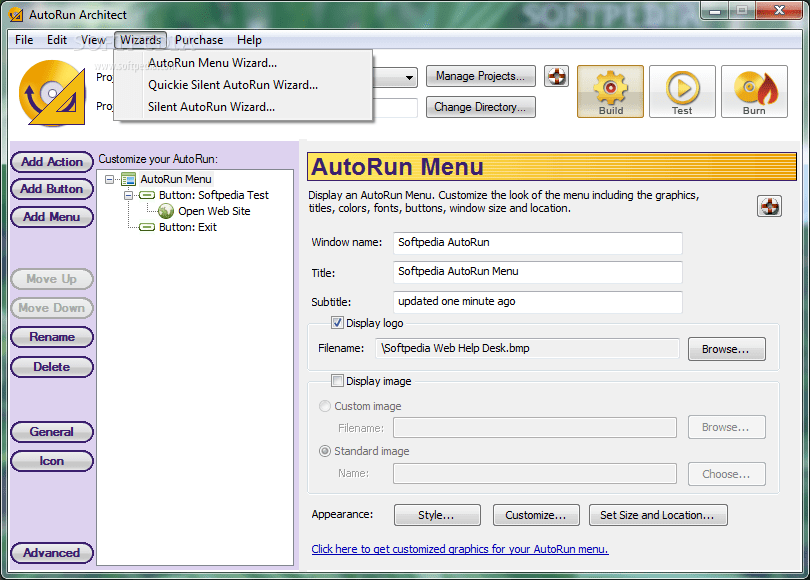Select the Button: Exit tree label

pyautogui.click(x=188, y=227)
